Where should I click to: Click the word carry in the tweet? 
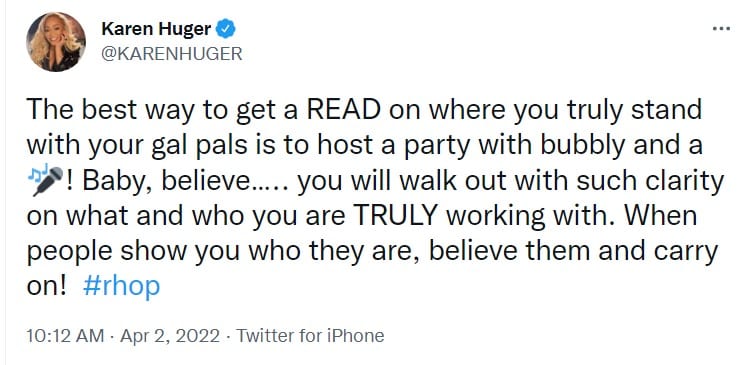click(x=687, y=253)
